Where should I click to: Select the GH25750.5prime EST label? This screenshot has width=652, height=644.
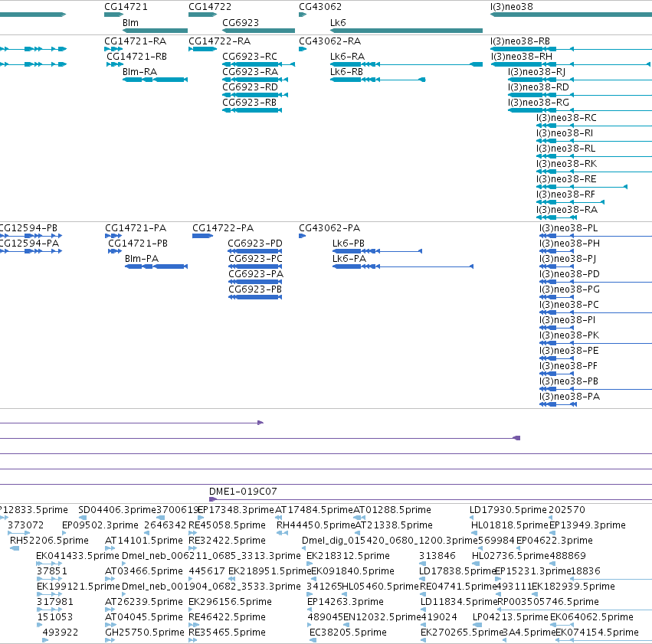tap(145, 633)
